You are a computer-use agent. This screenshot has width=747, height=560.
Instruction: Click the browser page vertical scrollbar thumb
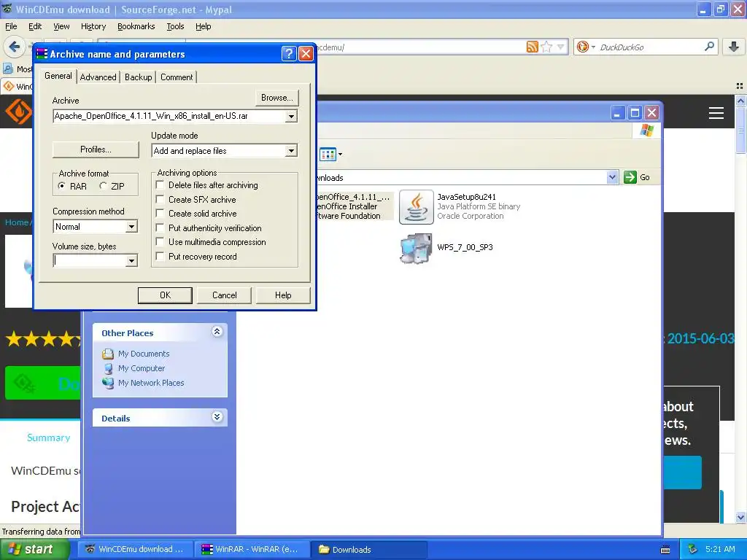(x=740, y=130)
